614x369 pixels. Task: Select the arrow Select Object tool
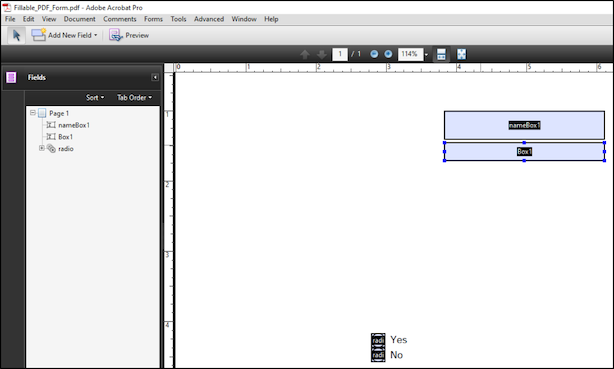[16, 35]
